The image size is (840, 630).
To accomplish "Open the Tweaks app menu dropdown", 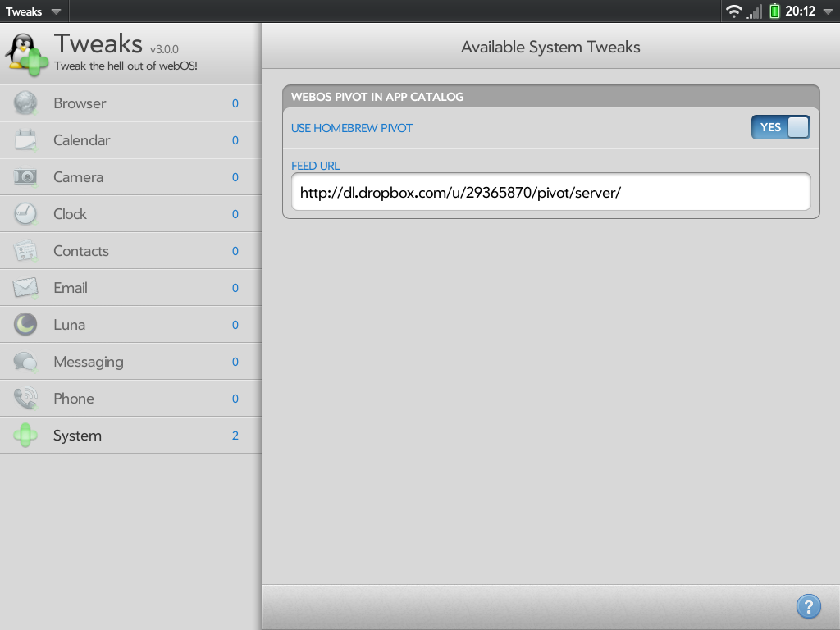I will coord(33,11).
